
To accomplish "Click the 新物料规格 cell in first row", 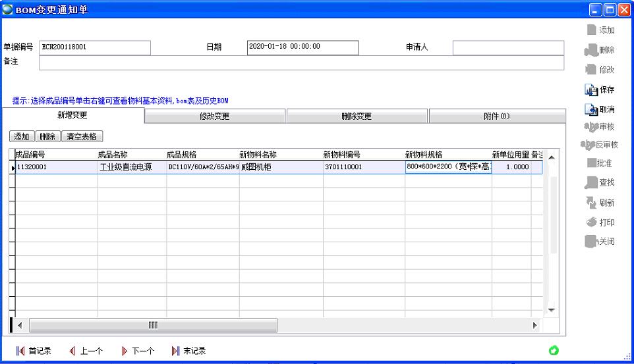I will pos(448,167).
